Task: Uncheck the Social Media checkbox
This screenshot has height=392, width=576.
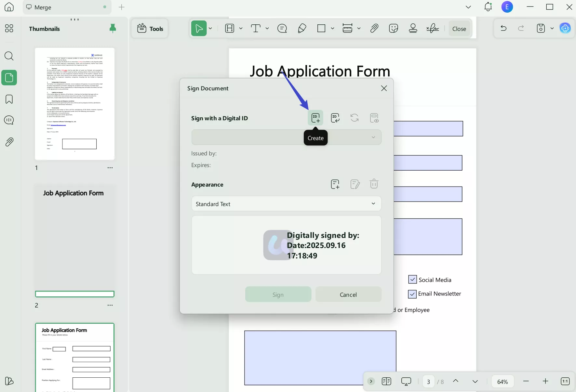Action: tap(412, 280)
